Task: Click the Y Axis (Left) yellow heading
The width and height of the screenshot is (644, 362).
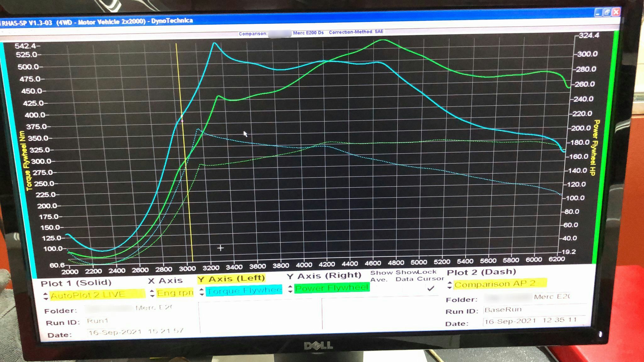Action: [231, 278]
